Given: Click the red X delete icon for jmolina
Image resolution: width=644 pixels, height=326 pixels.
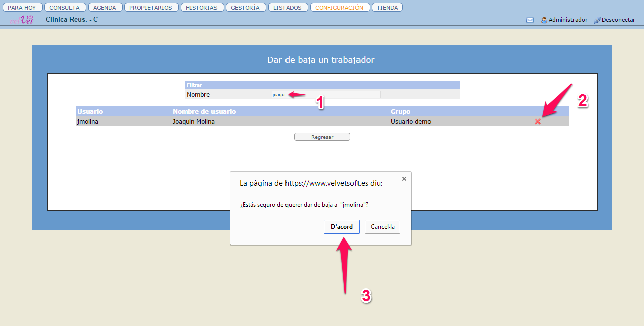Looking at the screenshot, I should coord(538,121).
